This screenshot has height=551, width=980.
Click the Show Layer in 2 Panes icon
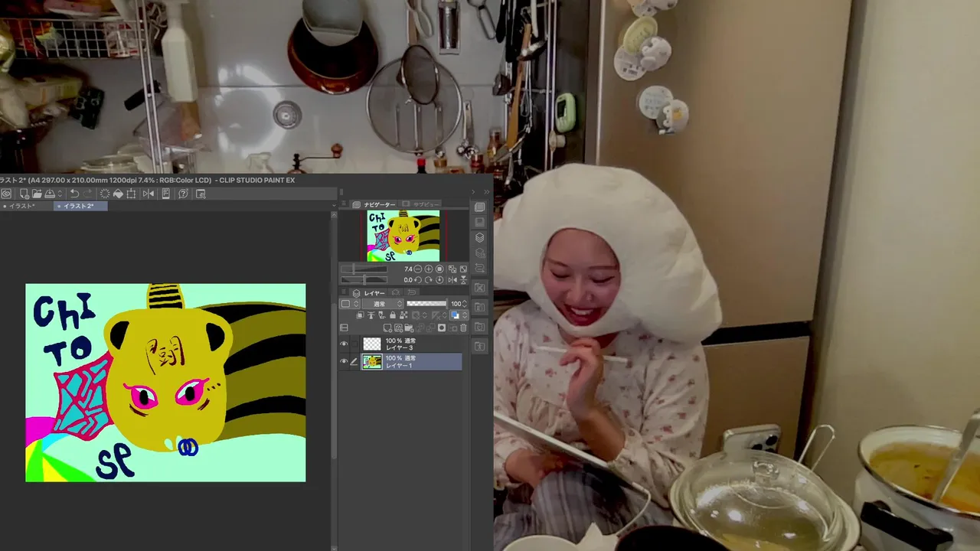point(344,328)
